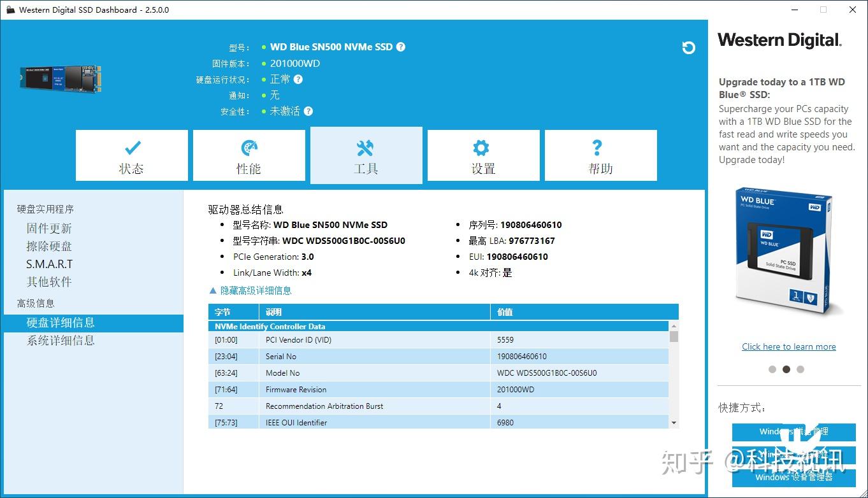Image resolution: width=868 pixels, height=498 pixels.
Task: Click the down arrow on the table scrollbar
Action: pyautogui.click(x=674, y=422)
